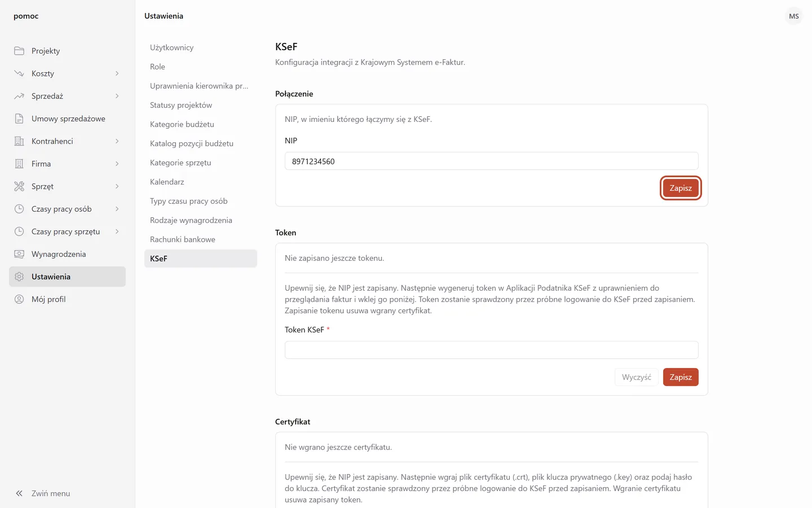Open the Role settings section

pos(201,67)
